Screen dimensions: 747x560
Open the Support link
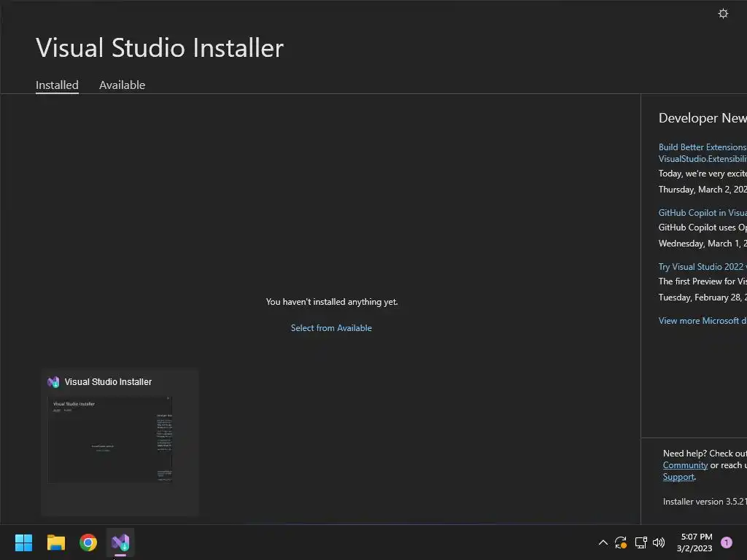(x=678, y=477)
